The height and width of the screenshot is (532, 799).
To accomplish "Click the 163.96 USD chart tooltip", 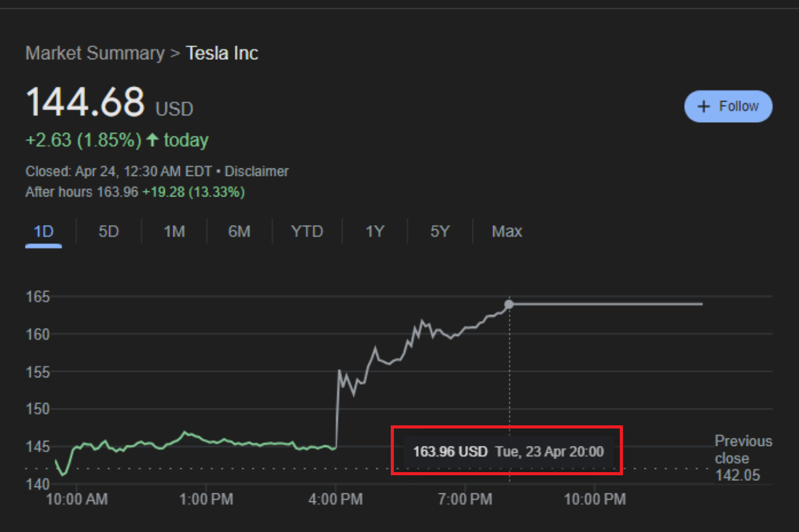I will click(508, 452).
